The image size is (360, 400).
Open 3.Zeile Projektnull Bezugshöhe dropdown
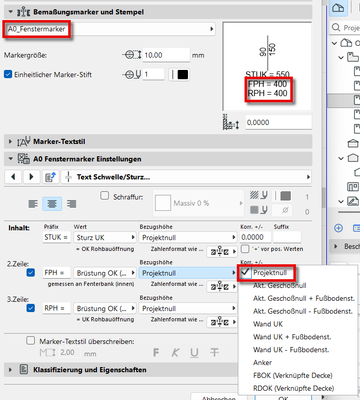pos(188,308)
